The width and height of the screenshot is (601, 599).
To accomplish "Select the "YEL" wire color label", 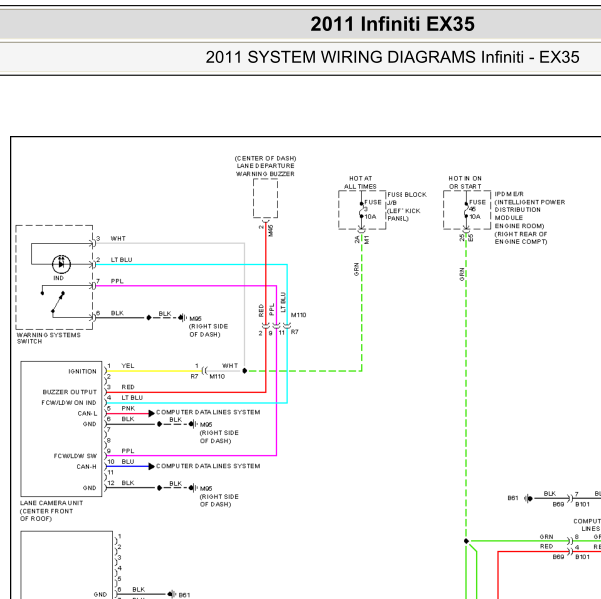I will point(128,366).
